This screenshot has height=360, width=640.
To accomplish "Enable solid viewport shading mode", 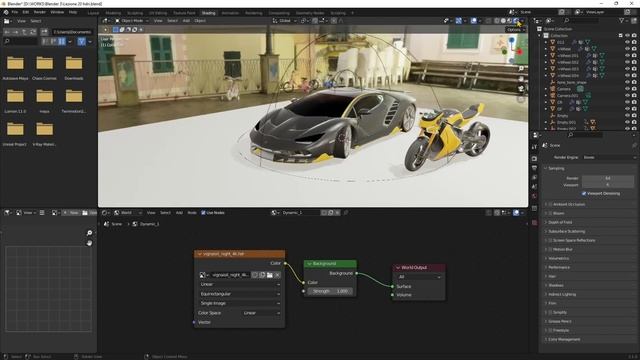I will point(503,20).
